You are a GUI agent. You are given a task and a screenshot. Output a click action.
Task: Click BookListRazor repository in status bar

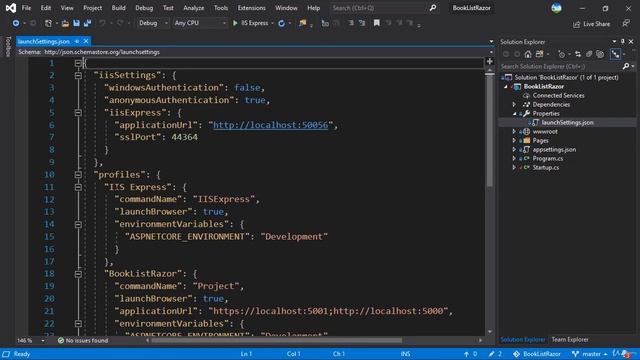click(537, 354)
